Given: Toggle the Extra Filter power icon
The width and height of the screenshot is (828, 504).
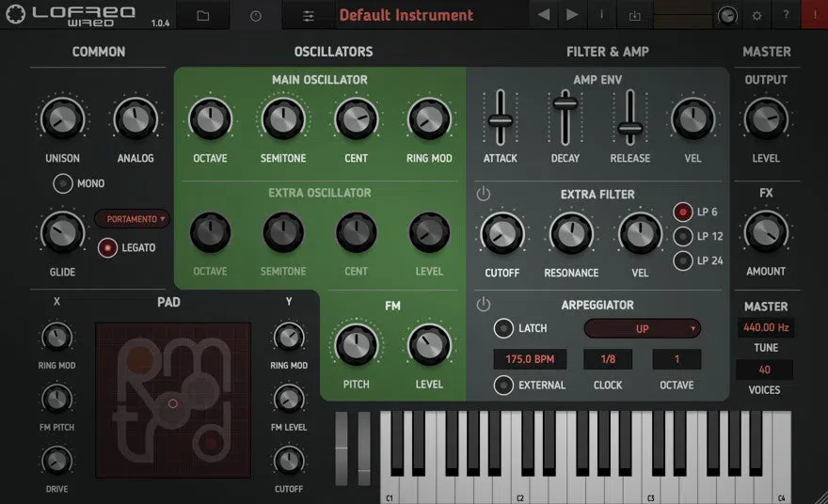Looking at the screenshot, I should (x=484, y=194).
